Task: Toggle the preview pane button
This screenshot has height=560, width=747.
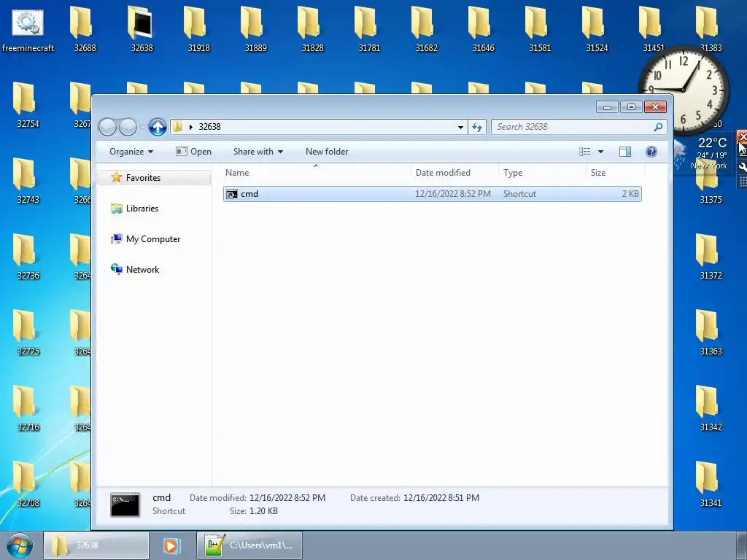Action: pos(625,152)
